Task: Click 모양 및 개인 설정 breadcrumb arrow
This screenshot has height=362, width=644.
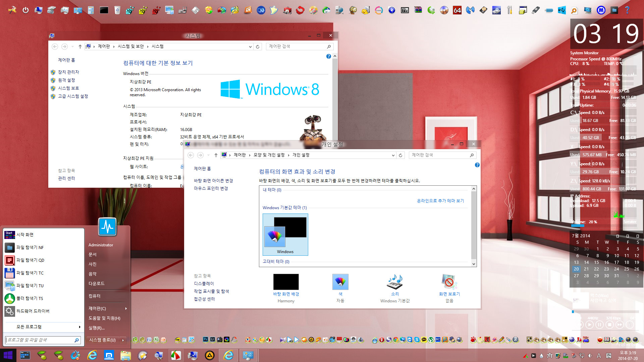Action: (x=288, y=155)
